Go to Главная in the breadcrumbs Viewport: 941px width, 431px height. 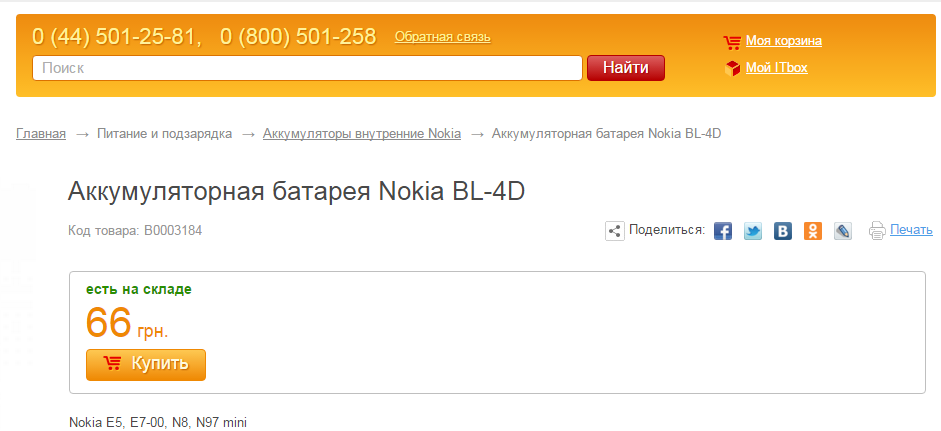(41, 134)
